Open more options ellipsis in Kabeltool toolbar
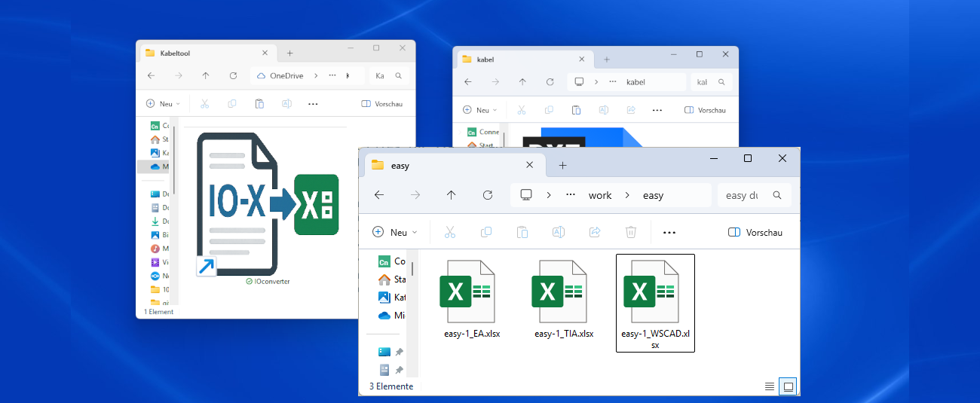 click(313, 104)
